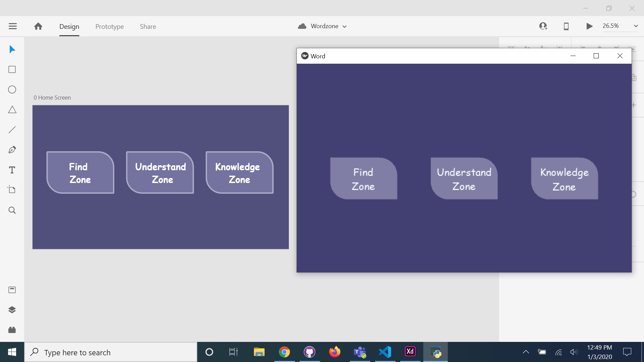Viewport: 644px width, 362px height.
Task: Click Knowledge Zone button in Word window
Action: [x=564, y=179]
